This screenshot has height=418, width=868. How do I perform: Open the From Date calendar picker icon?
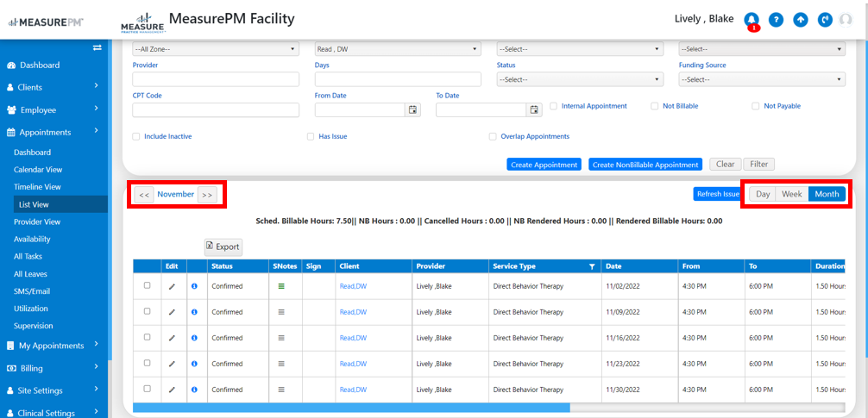pos(412,110)
